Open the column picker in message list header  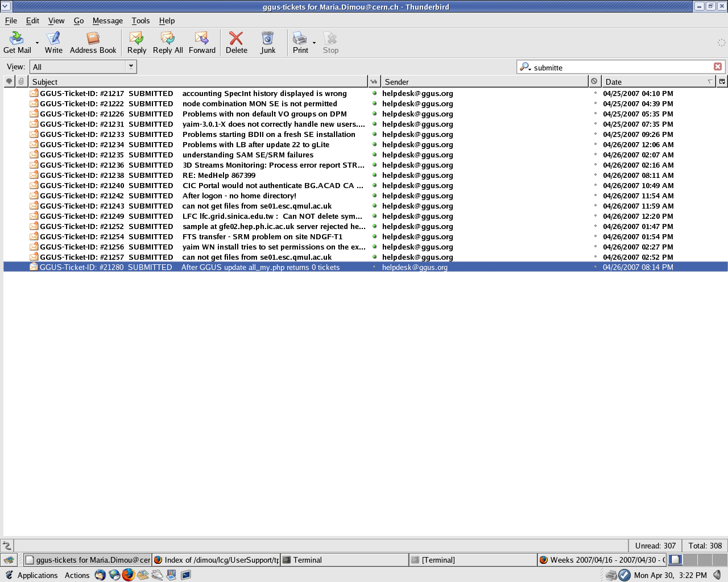click(x=722, y=81)
